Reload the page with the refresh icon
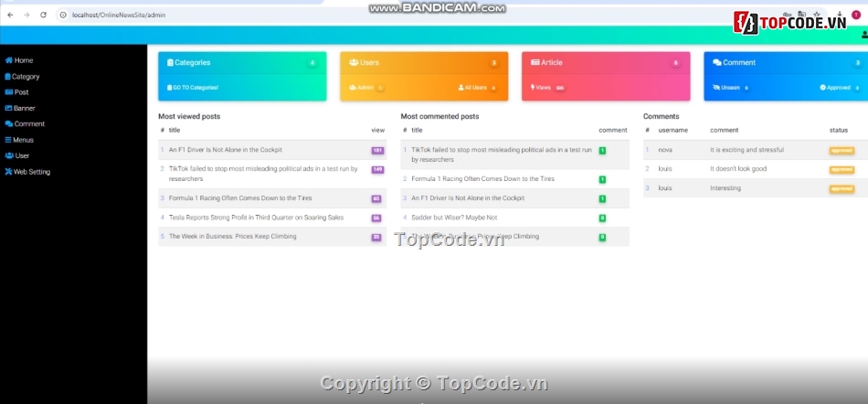Screen dimensions: 868x404 43,15
